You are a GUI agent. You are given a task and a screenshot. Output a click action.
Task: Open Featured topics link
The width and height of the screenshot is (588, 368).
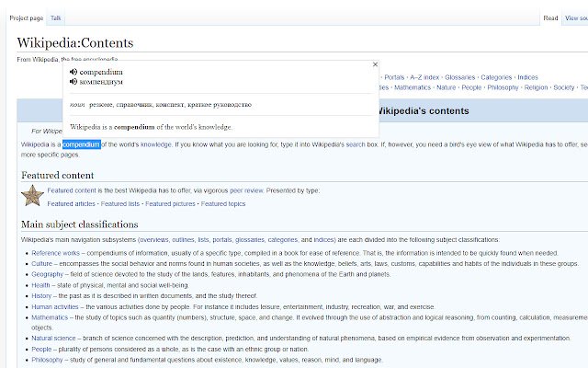point(223,204)
